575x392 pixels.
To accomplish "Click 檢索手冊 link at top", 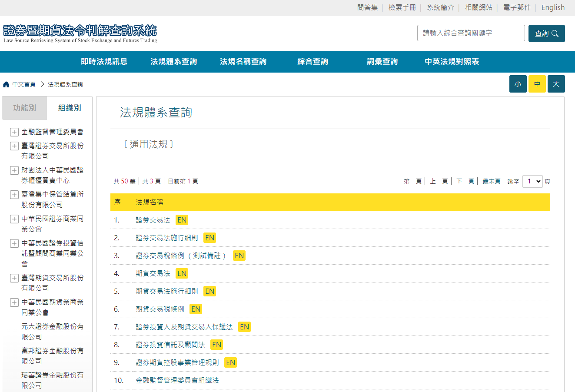I will click(x=402, y=7).
